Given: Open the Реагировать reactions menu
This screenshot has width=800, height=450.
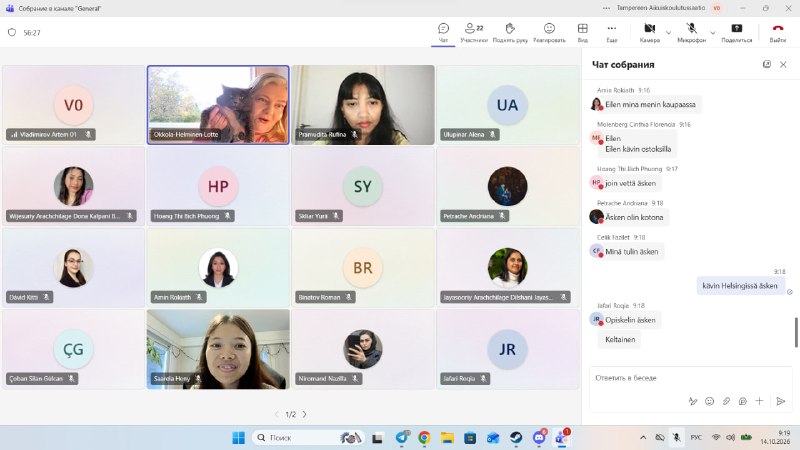Looking at the screenshot, I should pos(549,32).
